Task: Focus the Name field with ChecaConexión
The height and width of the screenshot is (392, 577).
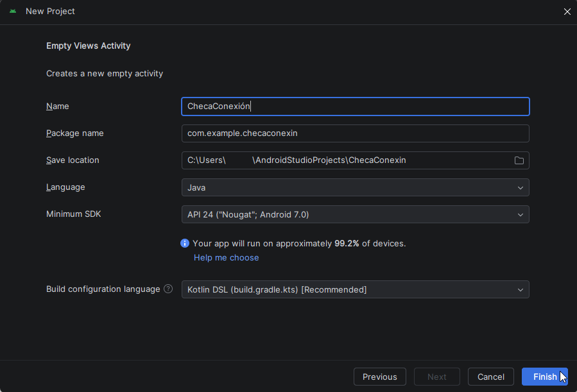Action: [355, 107]
